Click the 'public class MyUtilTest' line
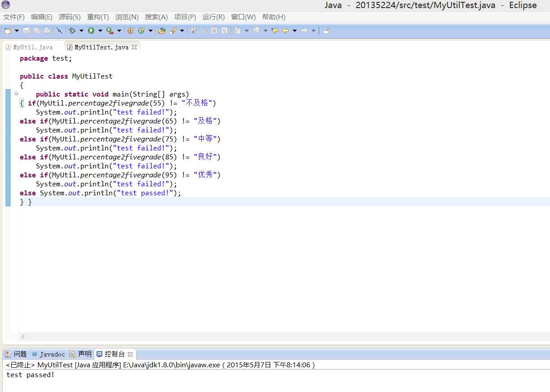Screen dimensions: 550x392 (66, 76)
